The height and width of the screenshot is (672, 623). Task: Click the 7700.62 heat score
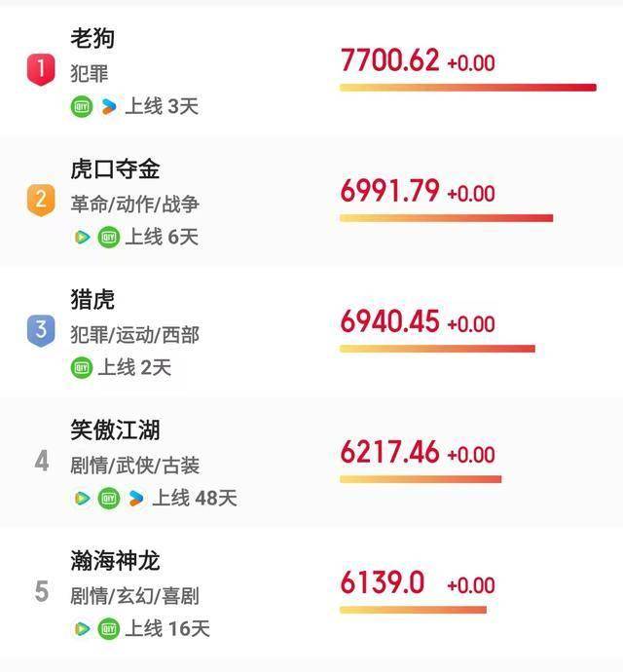tap(390, 60)
